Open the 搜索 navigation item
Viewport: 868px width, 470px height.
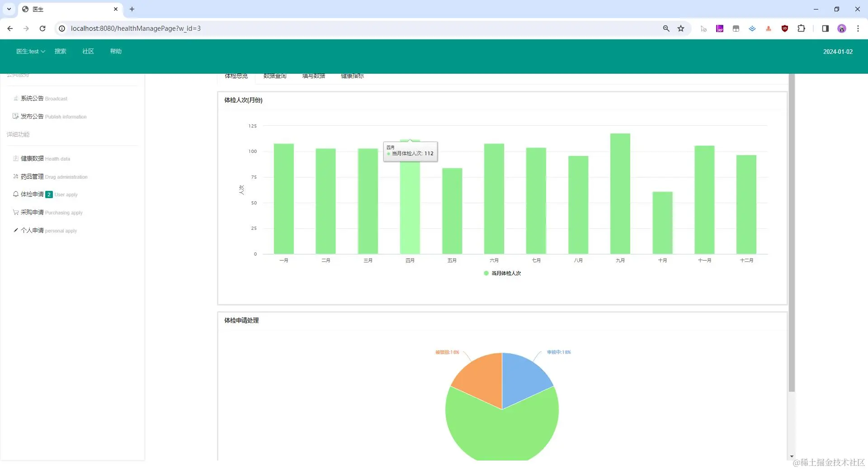[x=61, y=52]
